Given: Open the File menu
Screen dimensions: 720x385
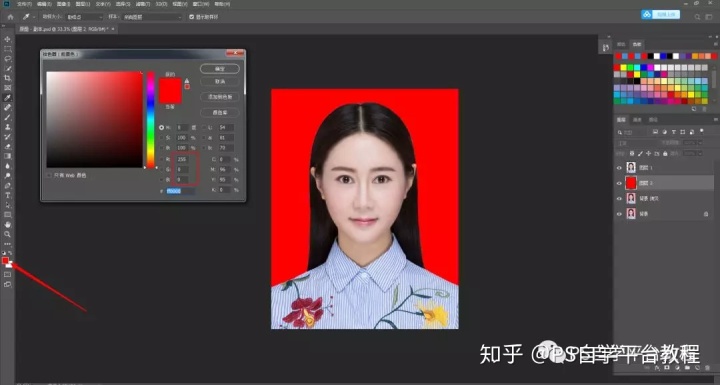Looking at the screenshot, I should pyautogui.click(x=24, y=4).
